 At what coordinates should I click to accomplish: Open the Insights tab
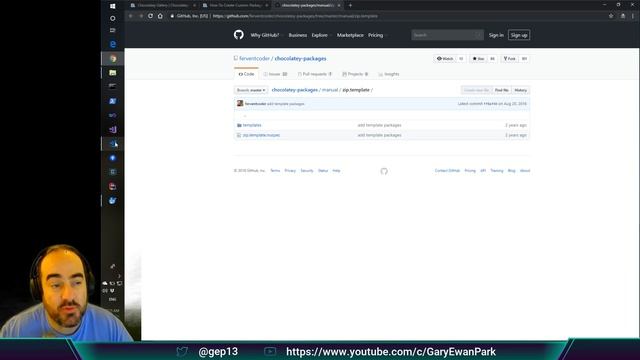pyautogui.click(x=389, y=74)
